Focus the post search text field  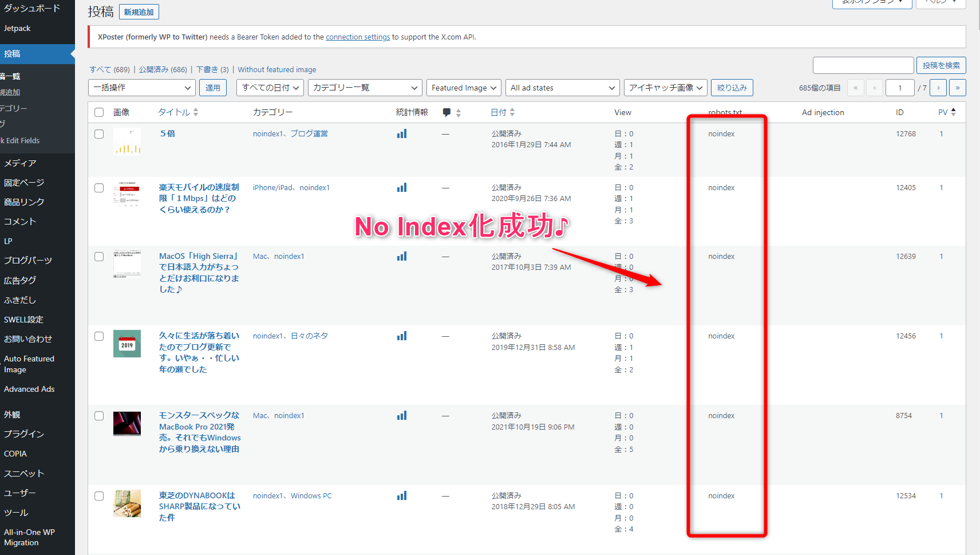pos(863,66)
